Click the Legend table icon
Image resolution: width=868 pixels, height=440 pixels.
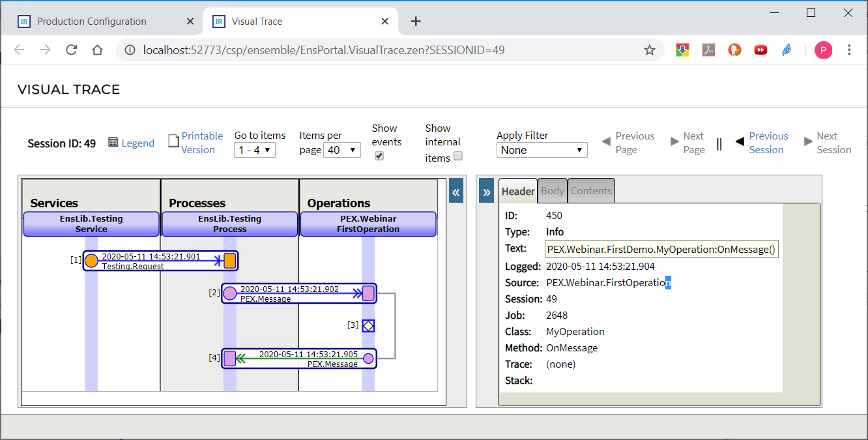[113, 143]
